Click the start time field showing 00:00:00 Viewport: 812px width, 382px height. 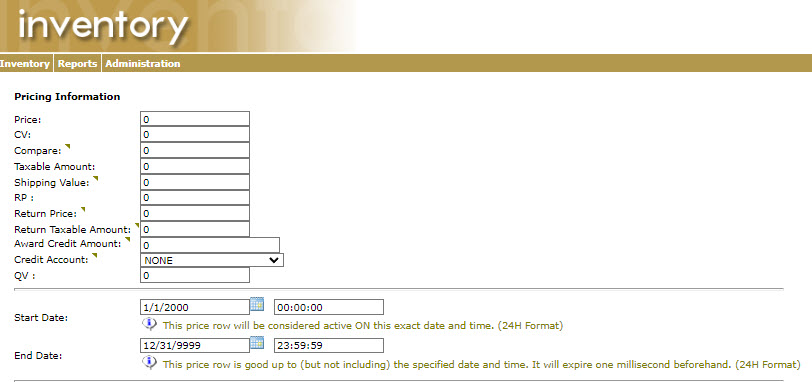(x=329, y=307)
